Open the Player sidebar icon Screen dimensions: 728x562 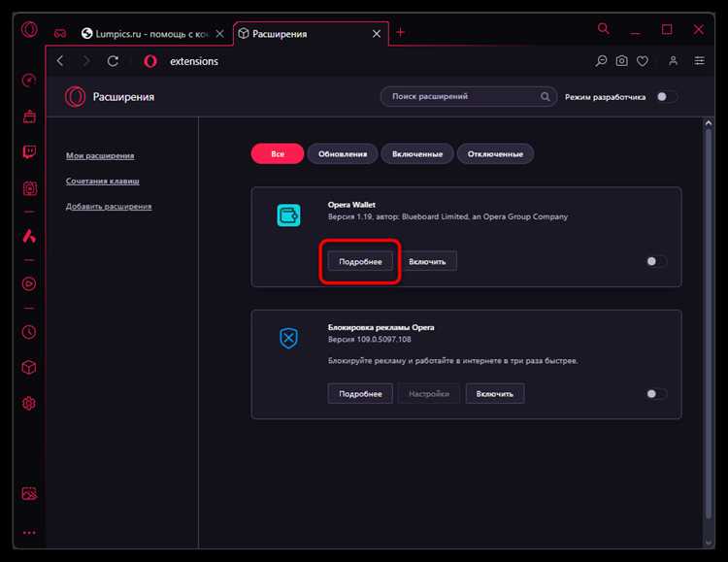coord(29,283)
